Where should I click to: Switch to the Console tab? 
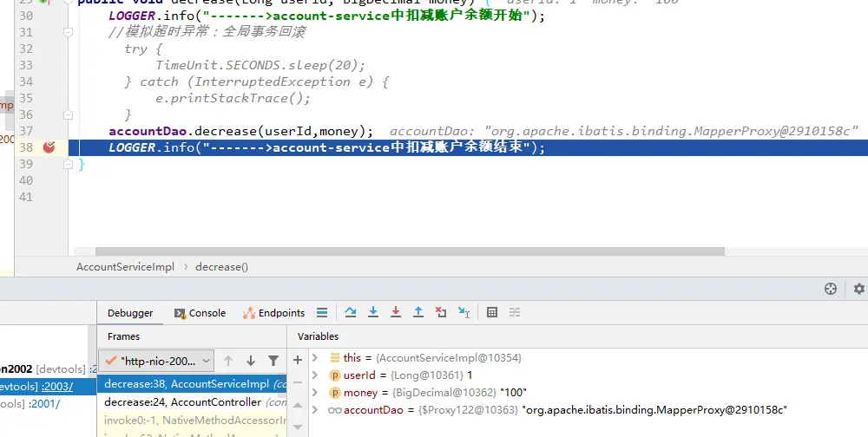click(200, 313)
